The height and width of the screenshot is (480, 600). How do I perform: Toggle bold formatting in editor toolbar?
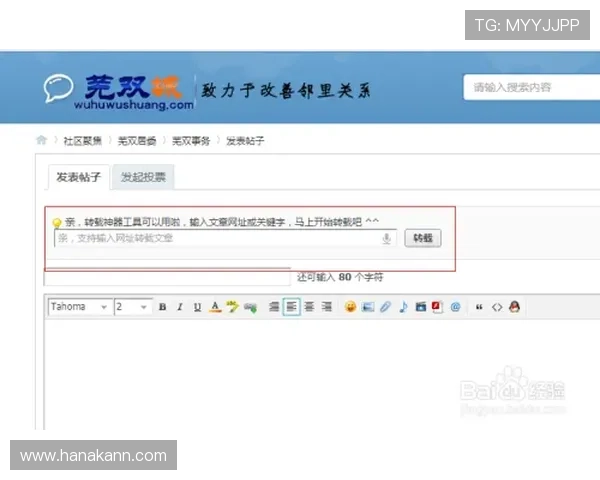163,307
